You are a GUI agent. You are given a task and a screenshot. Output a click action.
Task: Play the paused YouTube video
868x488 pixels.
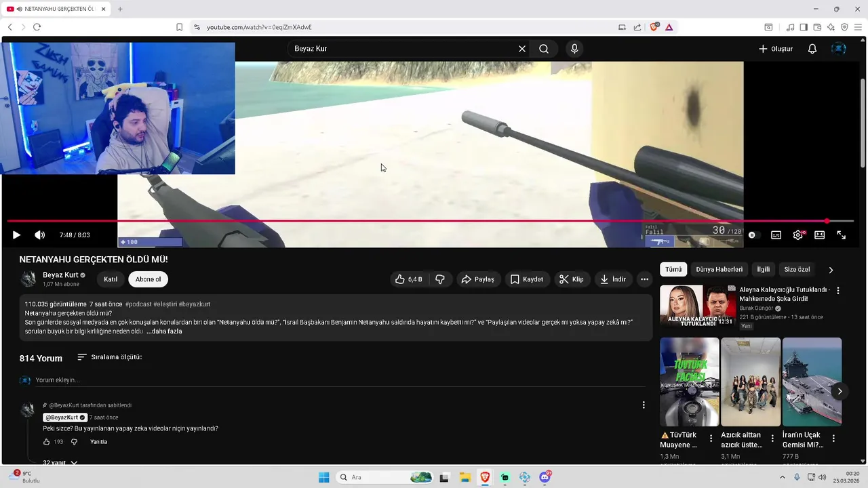pyautogui.click(x=16, y=235)
